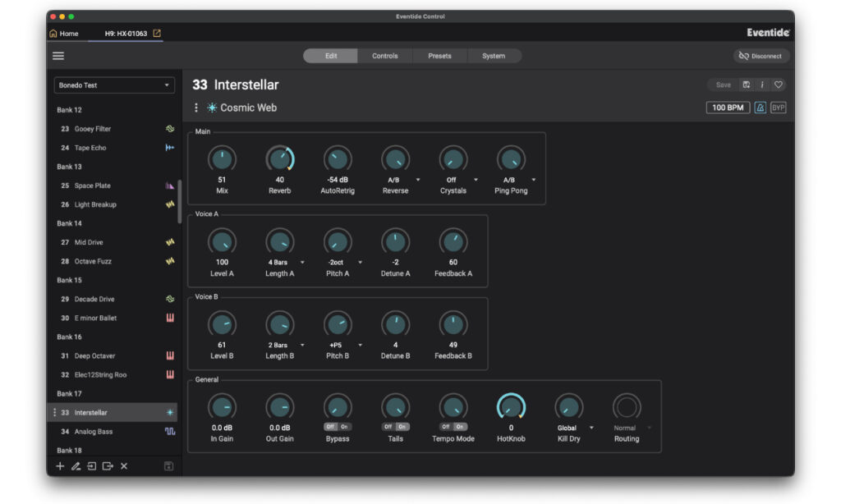Open the Length A dropdown arrow

point(302,262)
